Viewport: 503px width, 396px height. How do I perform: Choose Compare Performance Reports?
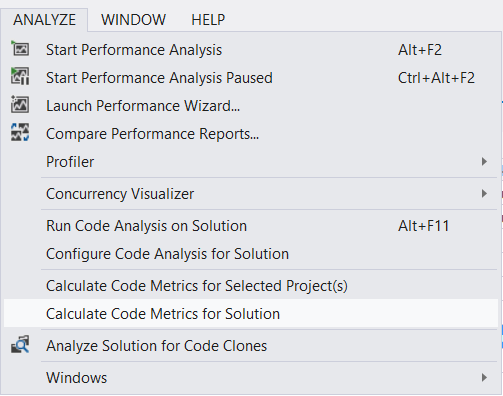(x=251, y=134)
